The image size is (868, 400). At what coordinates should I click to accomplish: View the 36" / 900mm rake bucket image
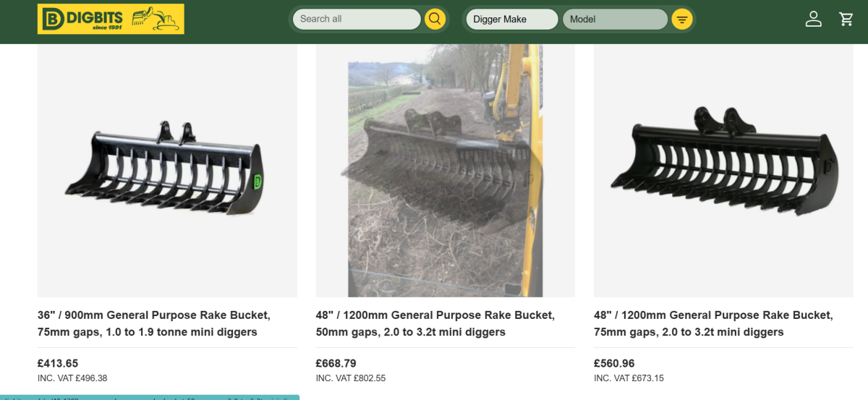(x=167, y=171)
